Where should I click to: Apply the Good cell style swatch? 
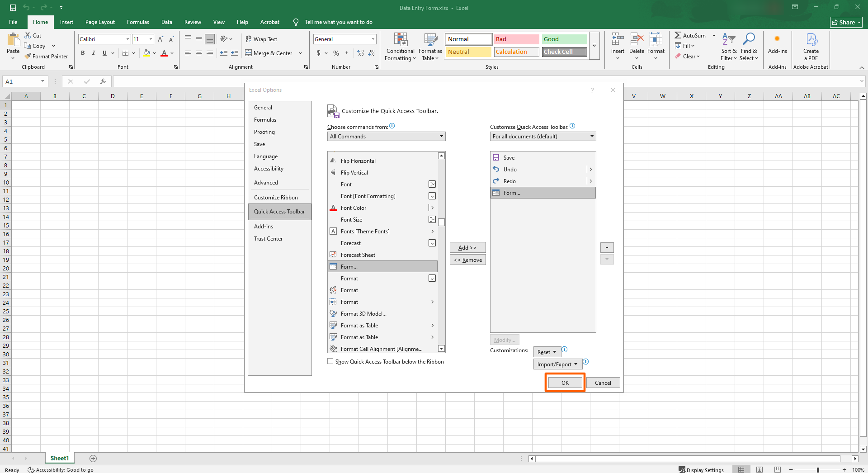click(564, 39)
